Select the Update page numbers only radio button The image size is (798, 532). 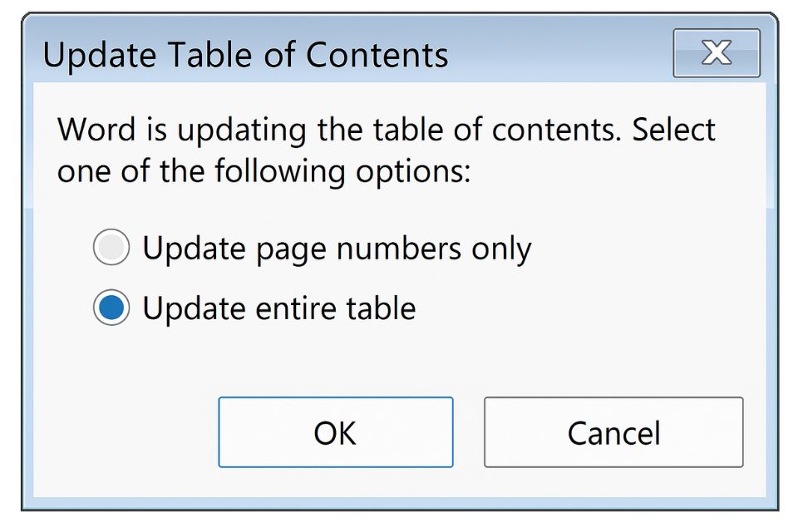point(111,248)
